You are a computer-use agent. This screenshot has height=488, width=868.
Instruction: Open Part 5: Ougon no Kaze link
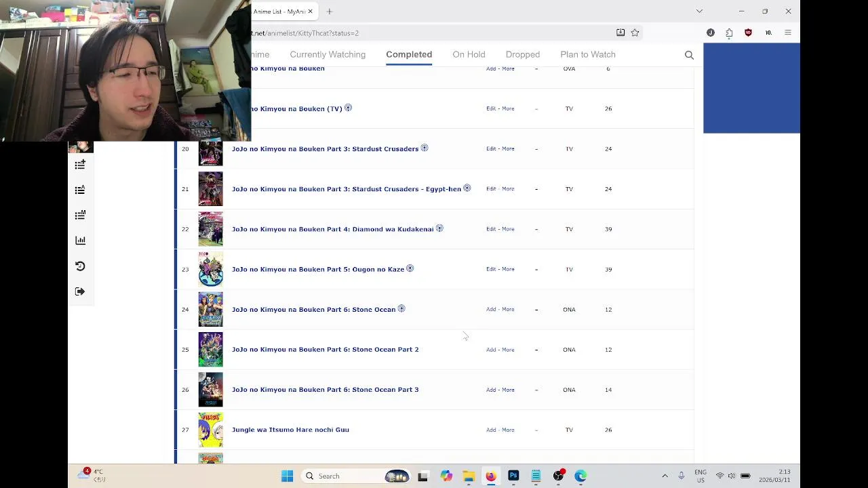[x=318, y=269]
